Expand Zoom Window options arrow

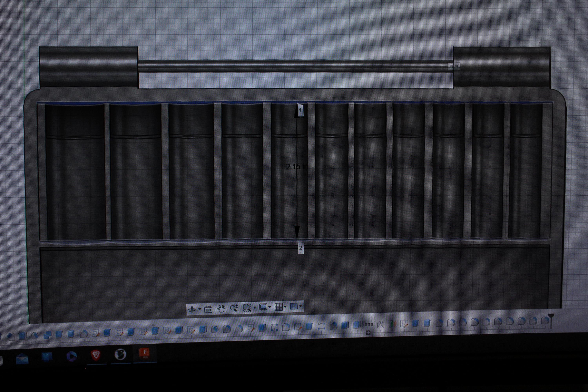(255, 307)
